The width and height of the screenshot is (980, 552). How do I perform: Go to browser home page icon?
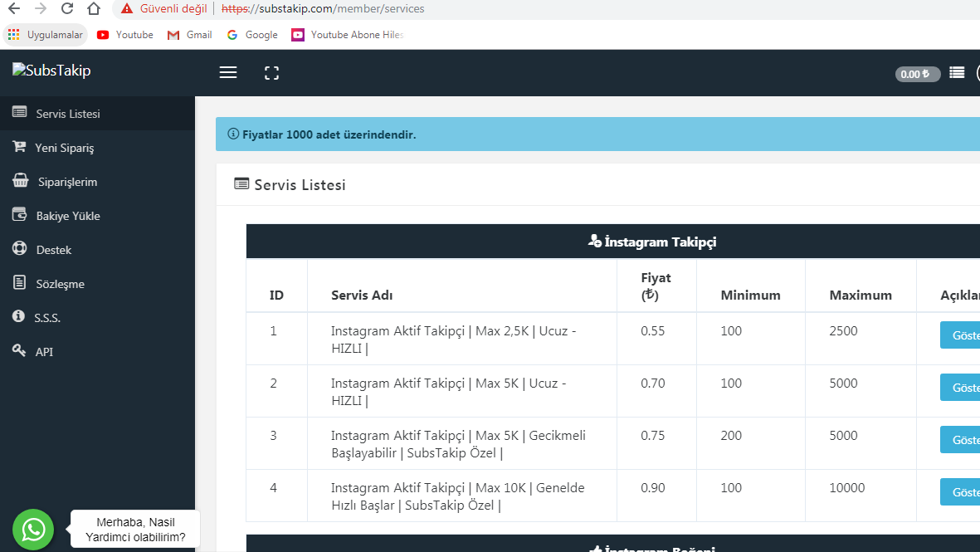(94, 9)
